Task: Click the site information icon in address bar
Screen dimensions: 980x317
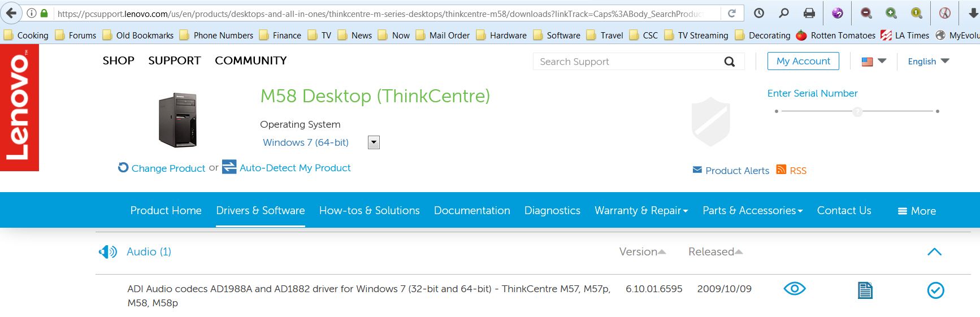Action: click(32, 13)
